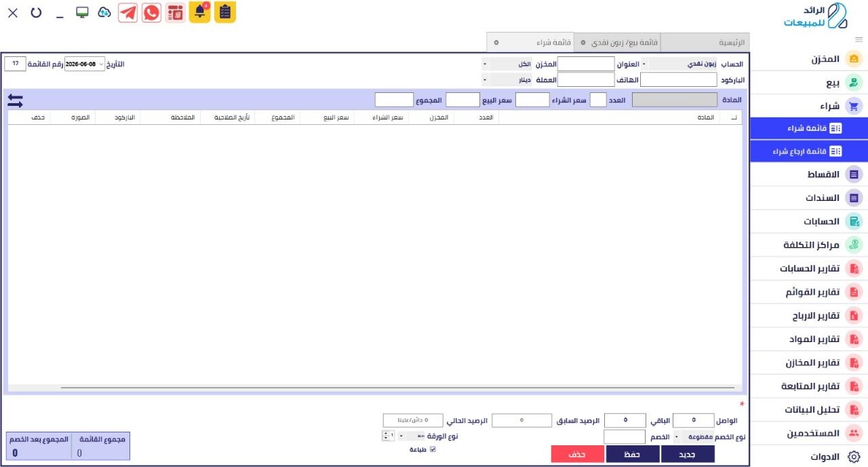Click the تقارير الحسابات report icon
This screenshot has width=868, height=467.
tap(854, 269)
